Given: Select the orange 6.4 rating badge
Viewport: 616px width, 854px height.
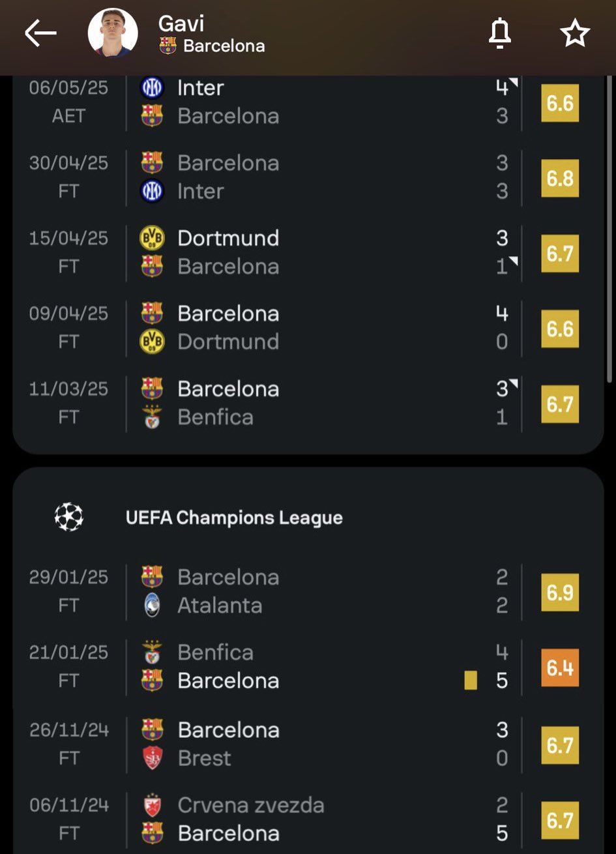Looking at the screenshot, I should 560,668.
